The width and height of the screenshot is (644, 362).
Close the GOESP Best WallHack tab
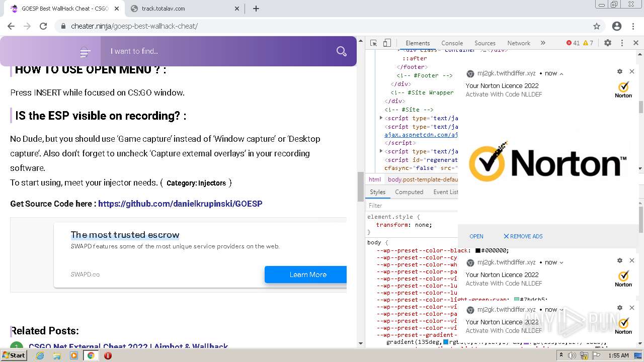[x=117, y=9]
